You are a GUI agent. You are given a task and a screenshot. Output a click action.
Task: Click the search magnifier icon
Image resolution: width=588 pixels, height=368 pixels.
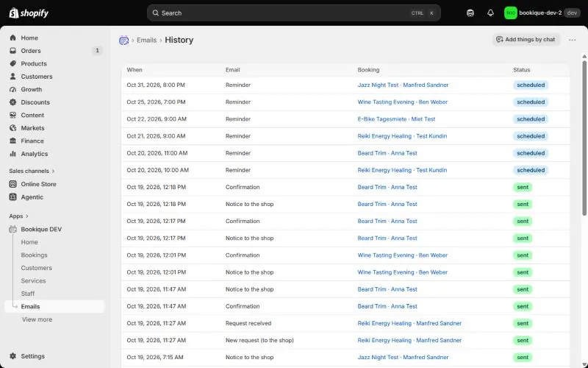(x=155, y=13)
